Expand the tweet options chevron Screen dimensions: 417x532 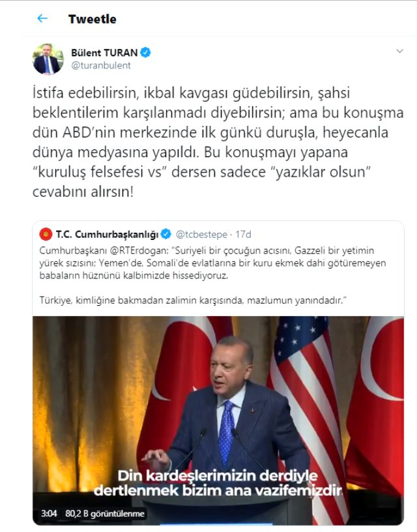click(x=399, y=52)
